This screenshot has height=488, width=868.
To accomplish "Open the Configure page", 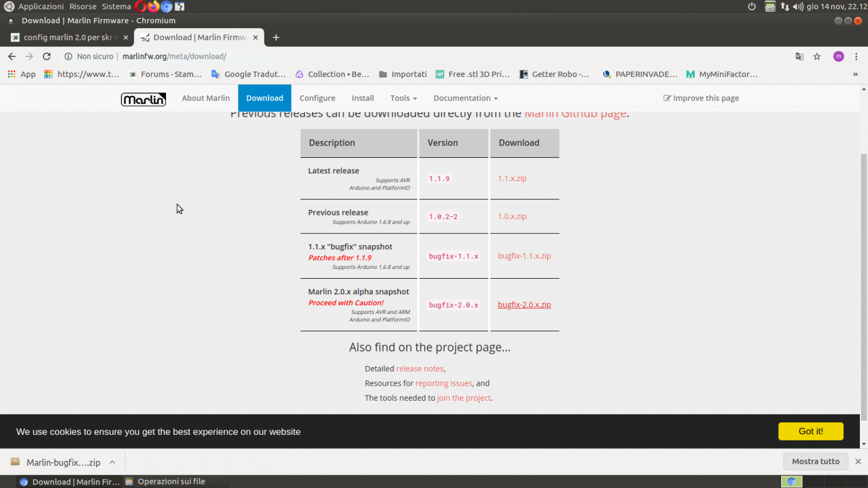I will coord(317,98).
